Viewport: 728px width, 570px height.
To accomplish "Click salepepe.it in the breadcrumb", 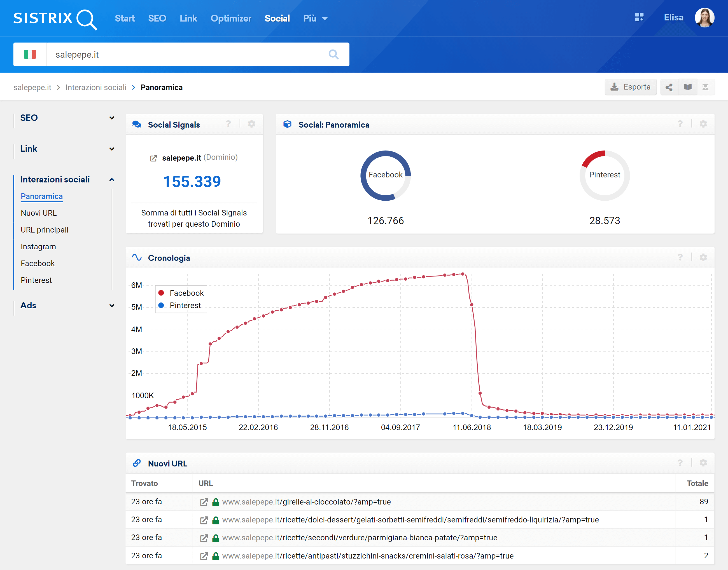I will tap(32, 87).
